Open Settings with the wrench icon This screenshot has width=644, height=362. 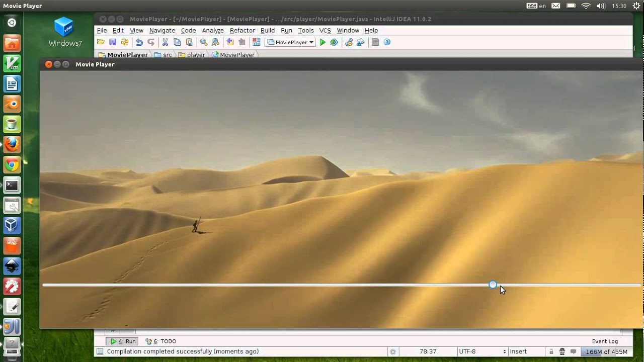349,42
